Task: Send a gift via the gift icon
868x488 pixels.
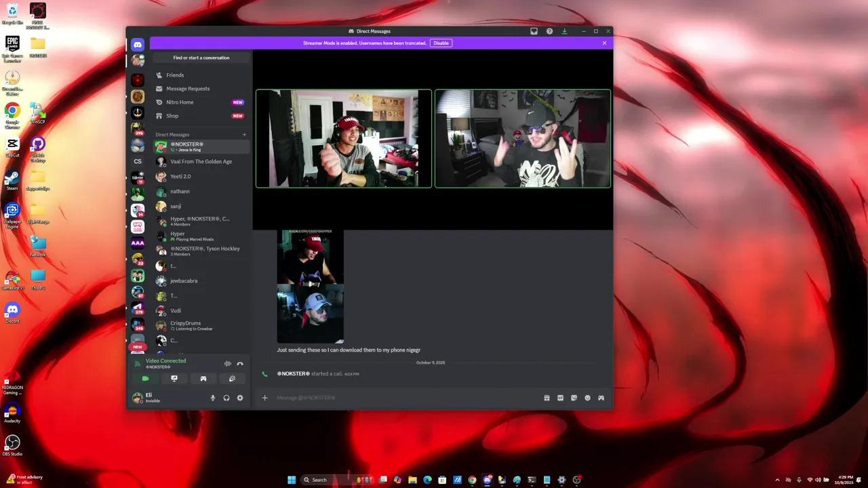Action: (547, 398)
